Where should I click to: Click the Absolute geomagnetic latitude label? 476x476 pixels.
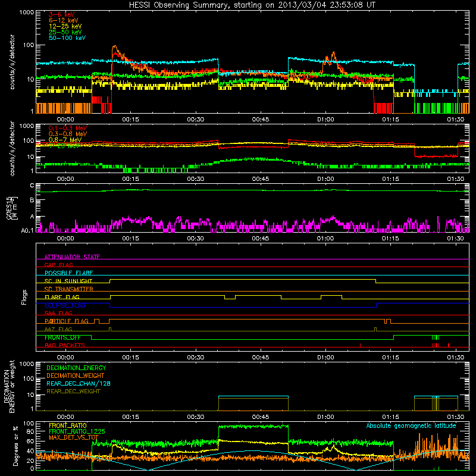pyautogui.click(x=411, y=425)
